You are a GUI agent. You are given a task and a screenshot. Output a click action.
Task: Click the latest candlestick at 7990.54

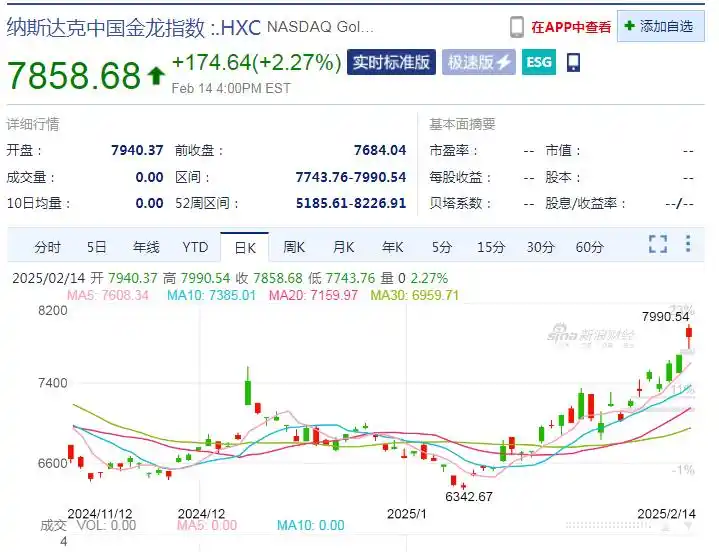point(689,338)
